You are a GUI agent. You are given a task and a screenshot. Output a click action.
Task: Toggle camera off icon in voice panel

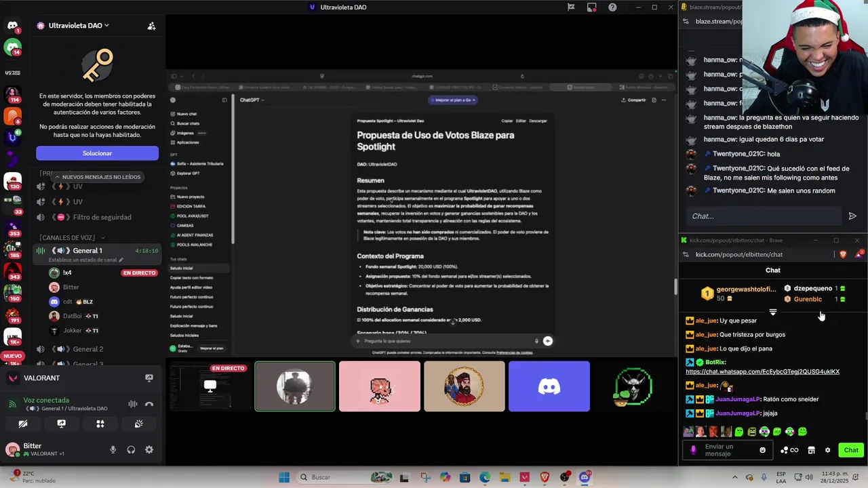tap(23, 424)
